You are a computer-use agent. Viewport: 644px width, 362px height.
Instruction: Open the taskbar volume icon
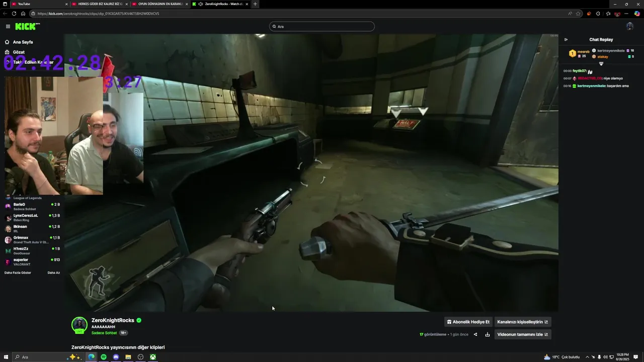coord(605,357)
